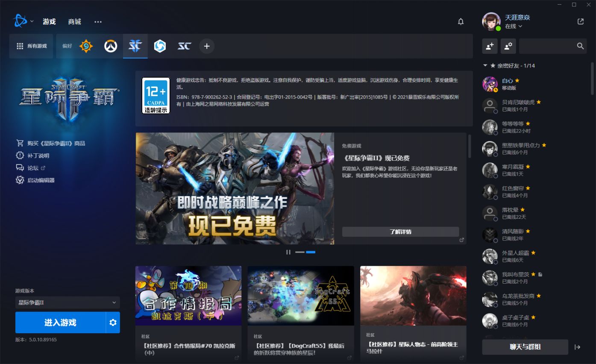596x364 pixels.
Task: Click the main content scrollbar
Action: pos(470,146)
